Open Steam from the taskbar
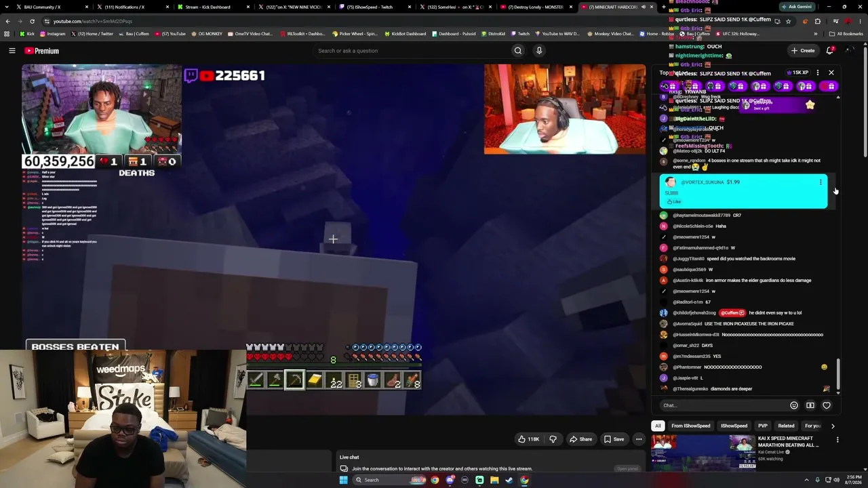The image size is (868, 488). [509, 480]
